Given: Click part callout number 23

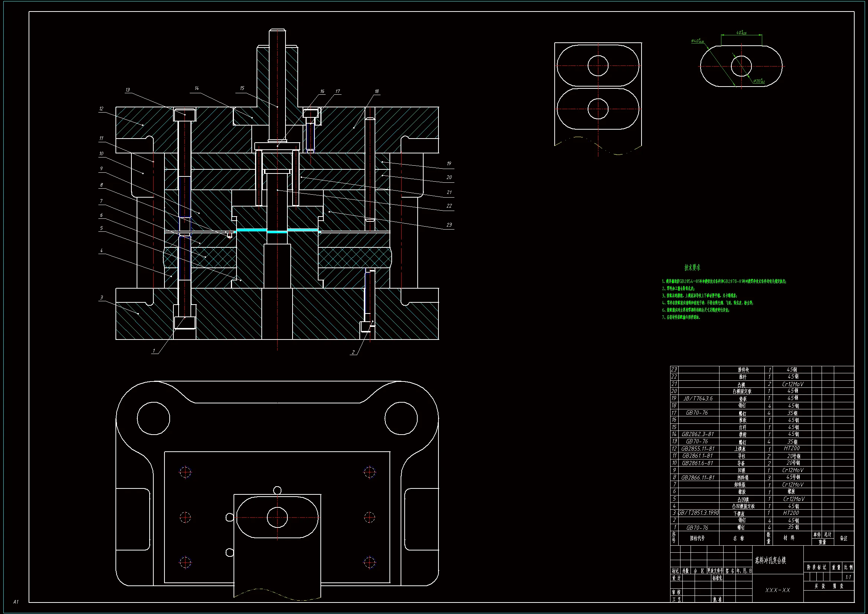Looking at the screenshot, I should 449,225.
